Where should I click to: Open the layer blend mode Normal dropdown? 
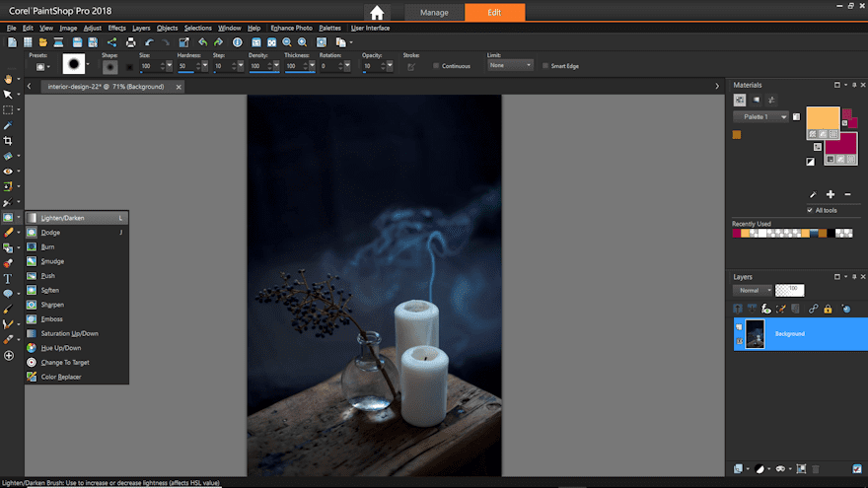[x=751, y=291]
